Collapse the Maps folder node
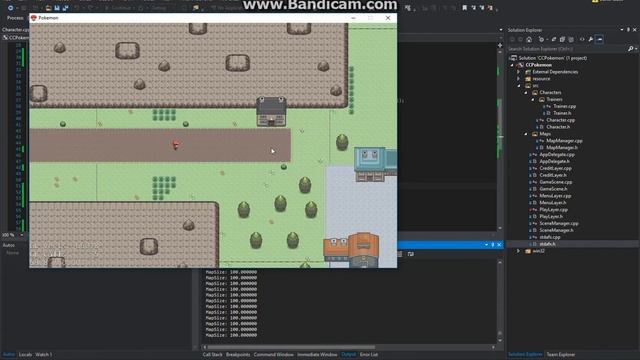 [526, 134]
